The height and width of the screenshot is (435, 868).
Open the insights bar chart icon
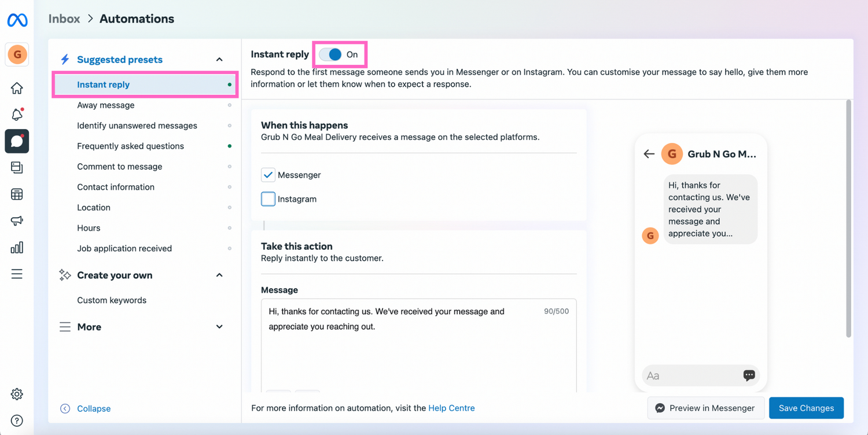point(17,248)
